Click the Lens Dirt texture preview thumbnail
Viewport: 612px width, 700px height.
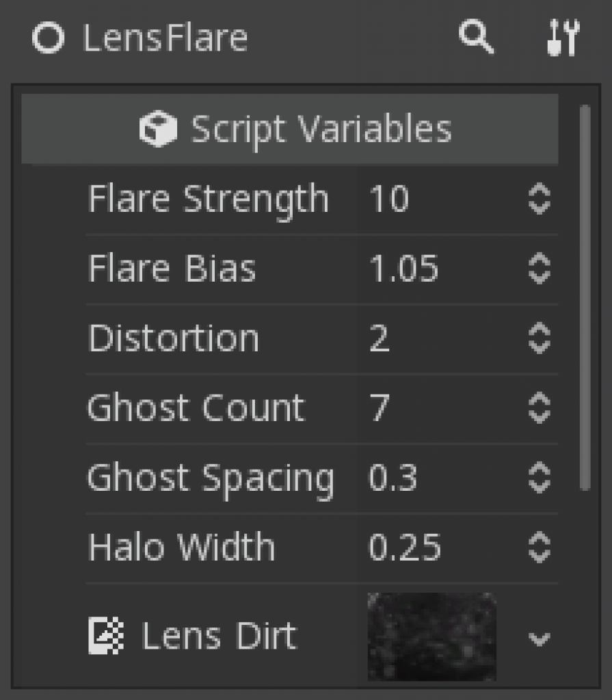pyautogui.click(x=431, y=636)
